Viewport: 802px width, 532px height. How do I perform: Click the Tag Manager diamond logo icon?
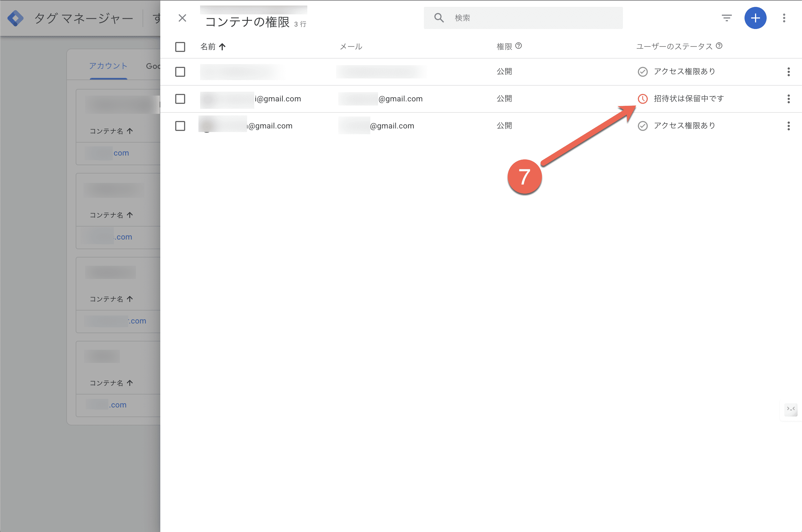[x=15, y=18]
